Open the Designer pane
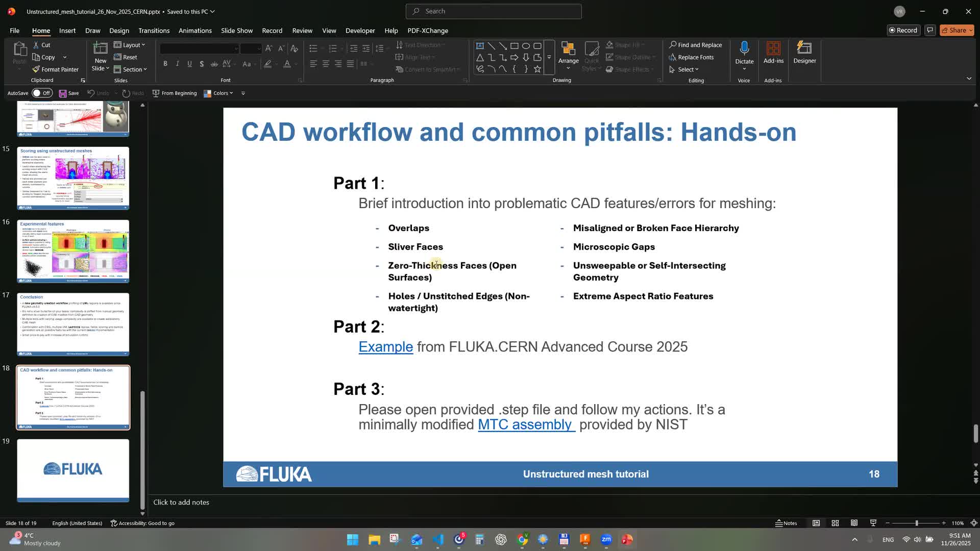This screenshot has width=980, height=551. tap(804, 53)
